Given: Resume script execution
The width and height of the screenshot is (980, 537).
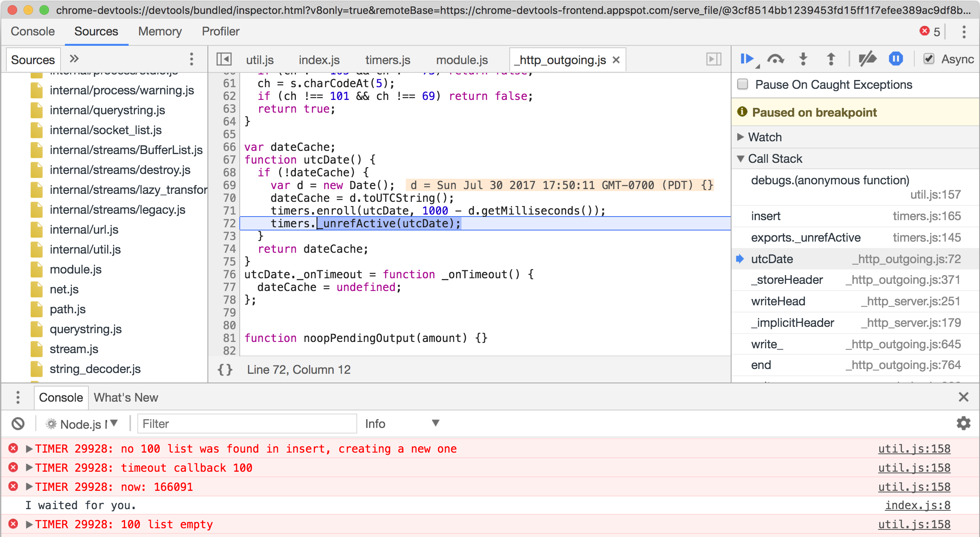Looking at the screenshot, I should (747, 59).
